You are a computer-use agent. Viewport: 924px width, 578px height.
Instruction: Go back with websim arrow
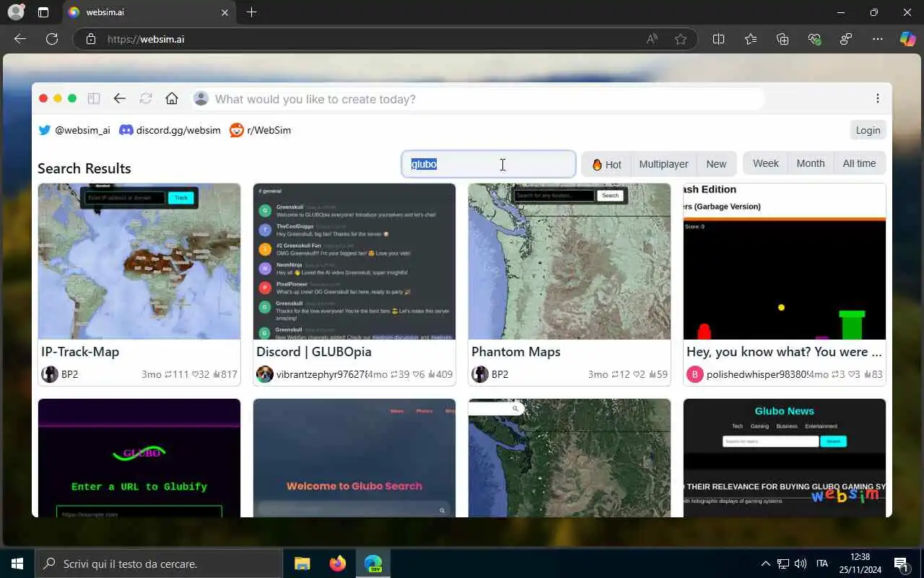coord(120,98)
